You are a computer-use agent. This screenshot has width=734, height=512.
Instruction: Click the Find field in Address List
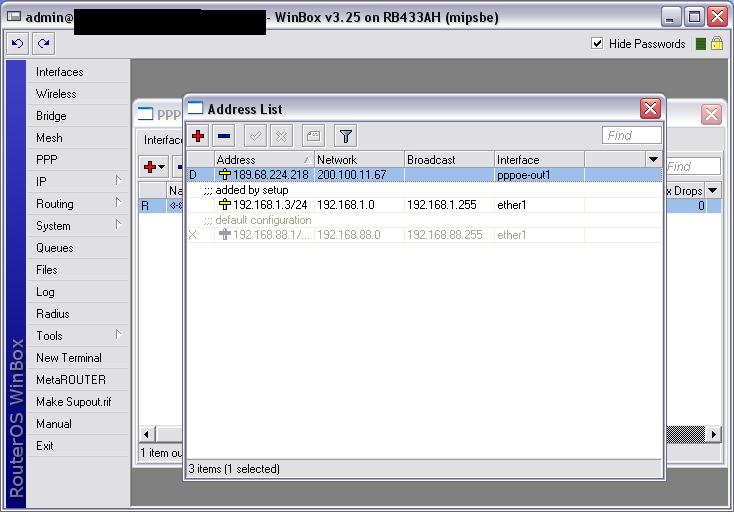[631, 135]
